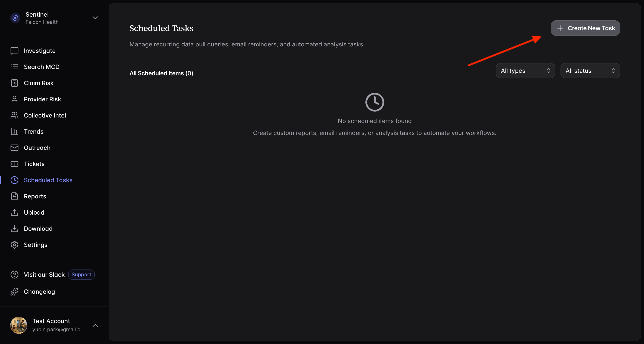Click the Support badge
Screen dimensions: 644x344
pyautogui.click(x=81, y=275)
